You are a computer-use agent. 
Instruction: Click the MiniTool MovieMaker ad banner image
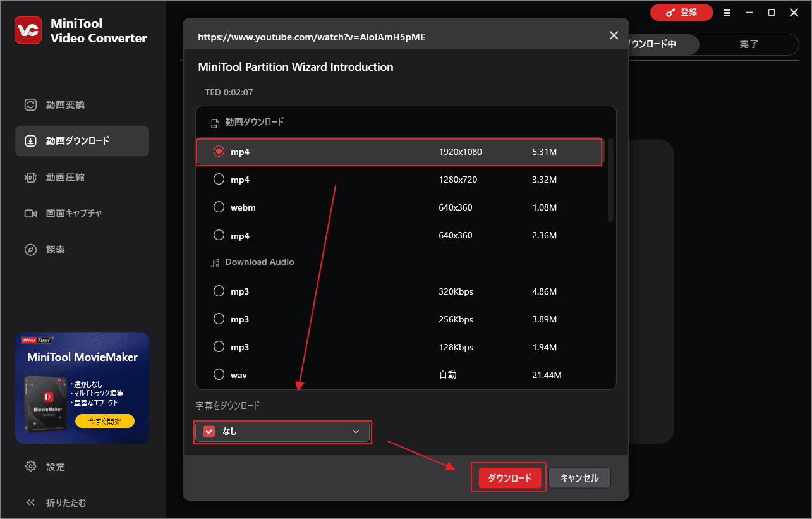tap(82, 388)
